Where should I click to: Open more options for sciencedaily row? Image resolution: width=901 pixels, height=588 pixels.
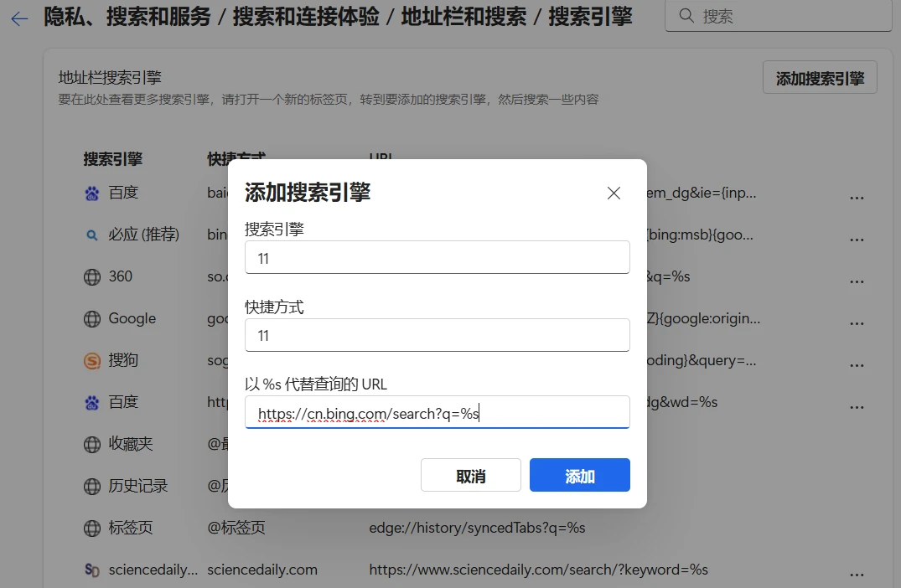(857, 575)
